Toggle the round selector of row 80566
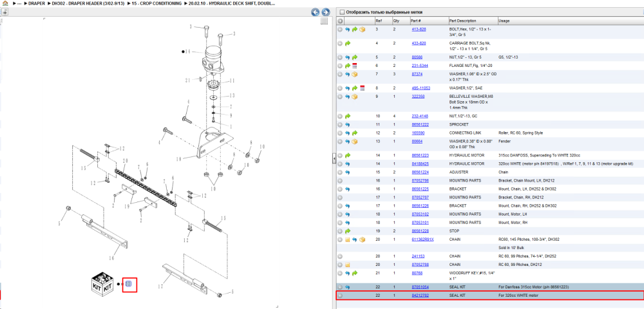Viewport: 644px width, 309px height. pyautogui.click(x=340, y=57)
